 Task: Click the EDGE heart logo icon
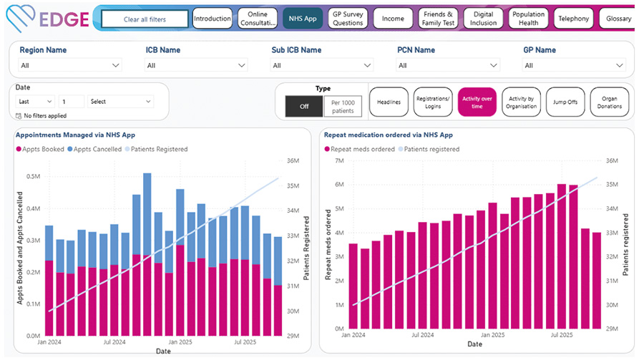[x=17, y=17]
